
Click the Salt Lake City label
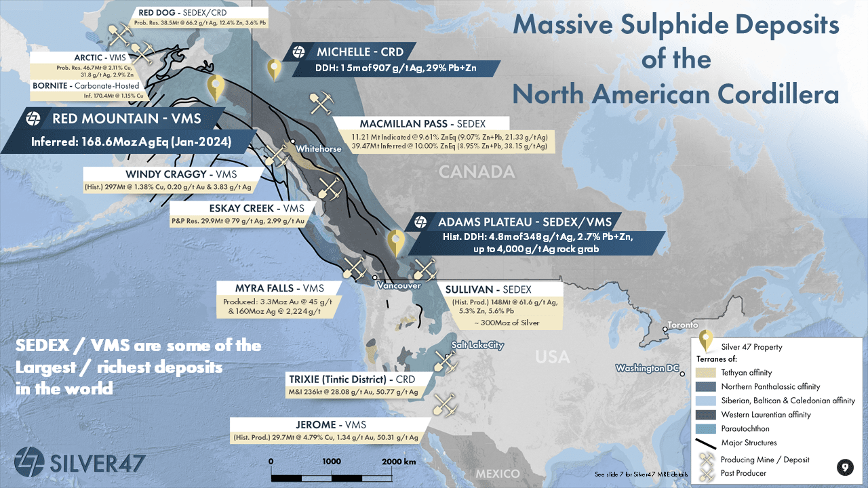pyautogui.click(x=479, y=346)
